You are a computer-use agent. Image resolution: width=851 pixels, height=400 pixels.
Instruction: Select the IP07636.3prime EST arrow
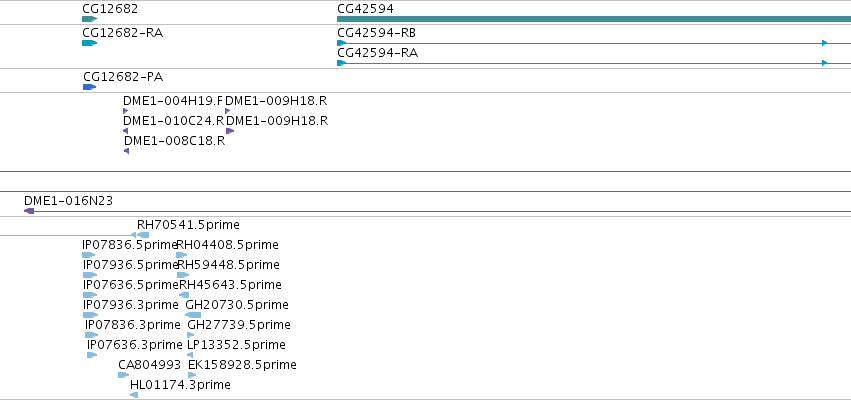92,355
